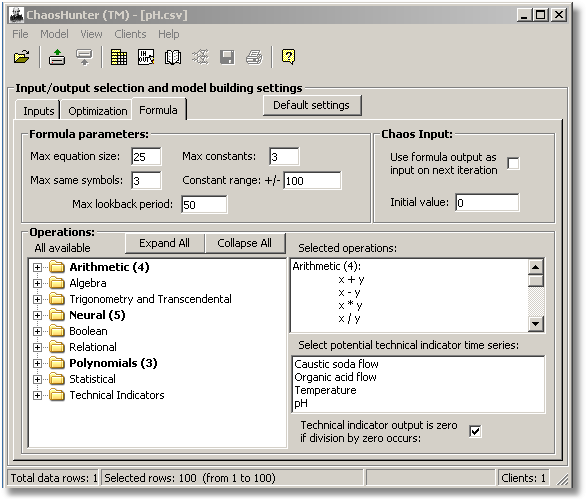Uncheck technical indicator zero on division checkbox
The height and width of the screenshot is (502, 587).
475,431
